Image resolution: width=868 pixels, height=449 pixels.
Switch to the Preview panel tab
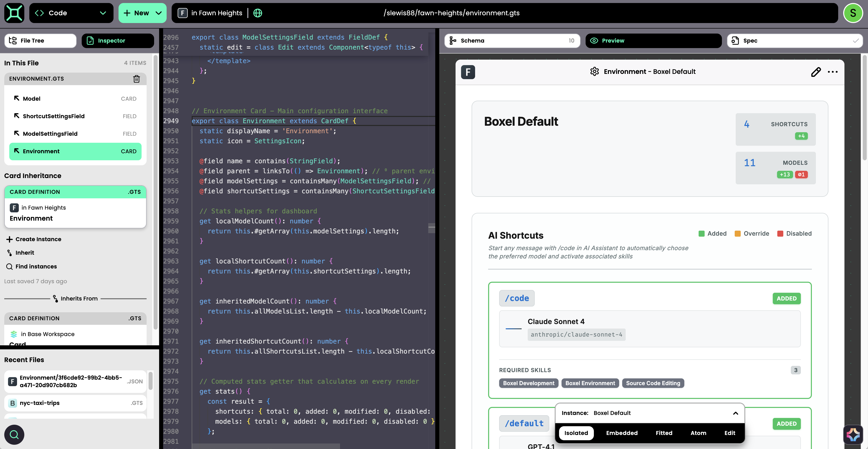pos(653,40)
